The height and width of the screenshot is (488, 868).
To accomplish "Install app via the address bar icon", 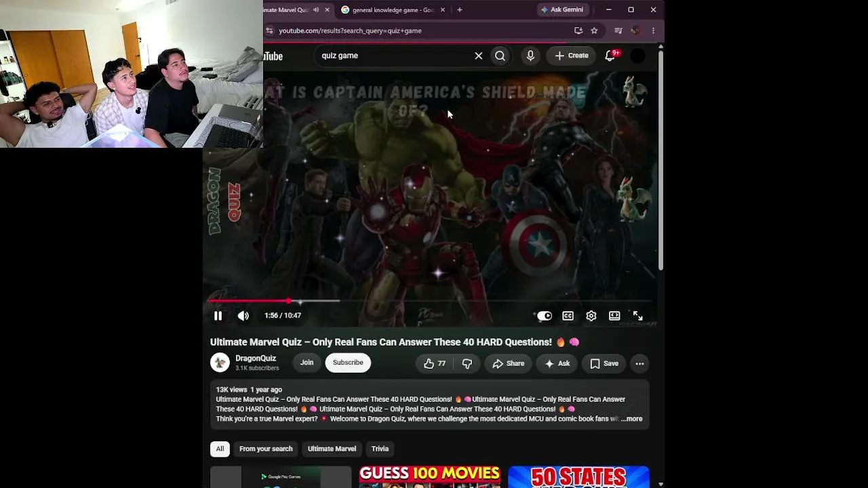I will (x=578, y=30).
